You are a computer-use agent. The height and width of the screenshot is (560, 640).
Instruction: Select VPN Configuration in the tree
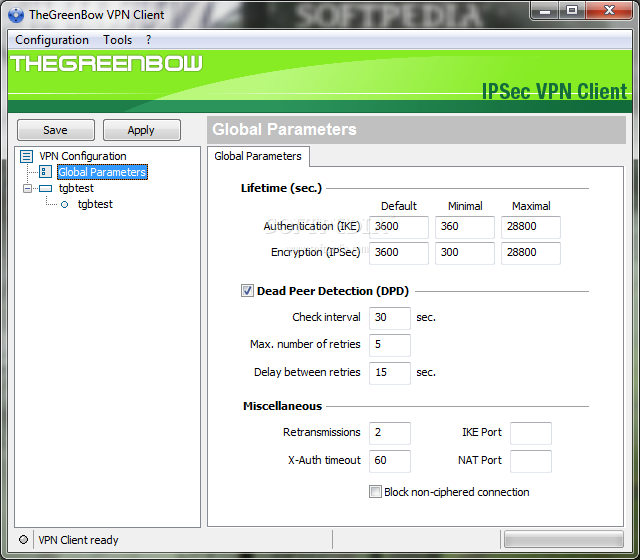(x=83, y=156)
